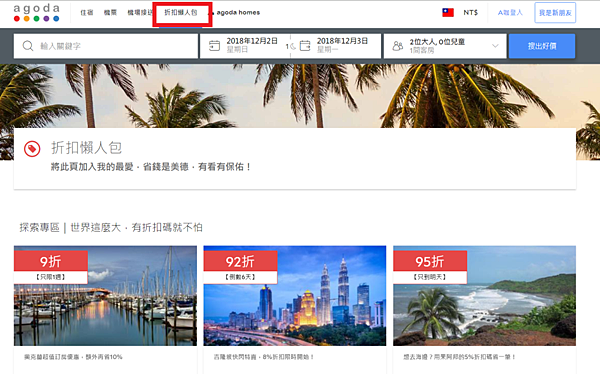Focus the 輸入關鍵字 search field
The height and width of the screenshot is (374, 600).
106,46
